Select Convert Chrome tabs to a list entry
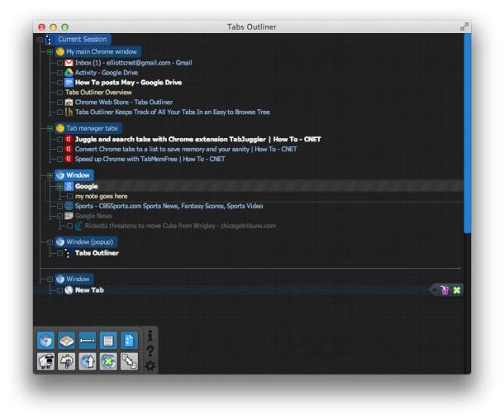504x420 pixels. [x=186, y=149]
